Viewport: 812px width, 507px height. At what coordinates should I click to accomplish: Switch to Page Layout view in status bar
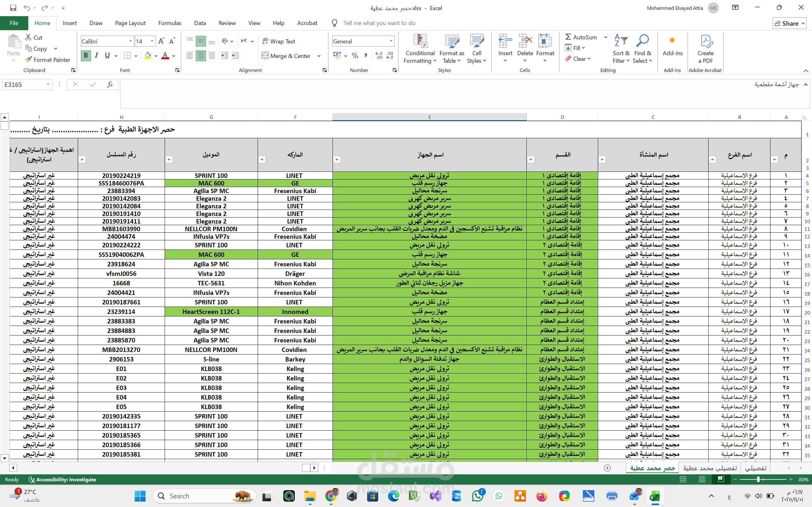(702, 479)
